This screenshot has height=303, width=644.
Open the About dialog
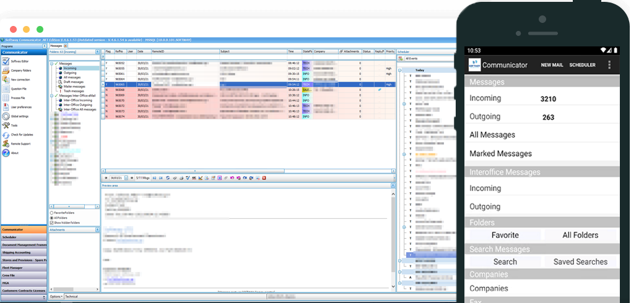tap(11, 153)
